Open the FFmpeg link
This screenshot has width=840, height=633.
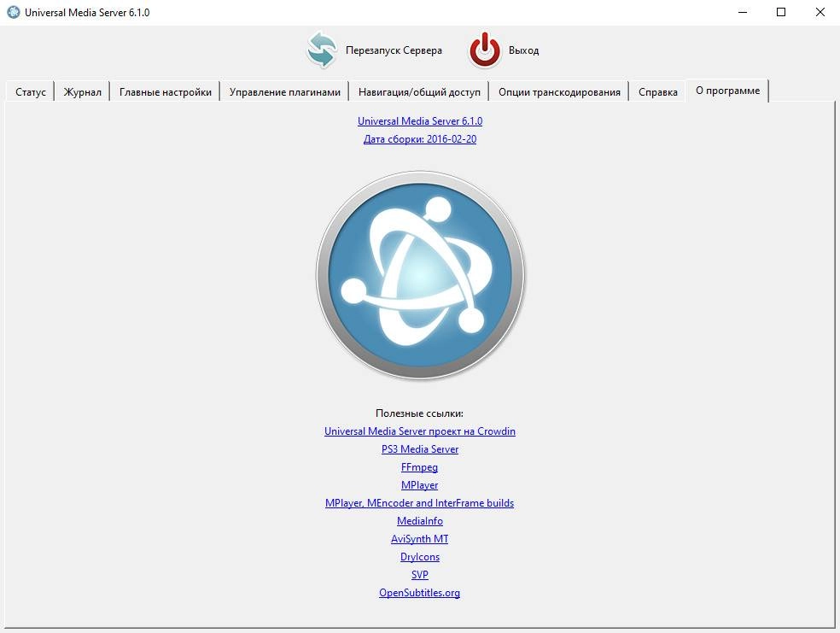point(419,466)
